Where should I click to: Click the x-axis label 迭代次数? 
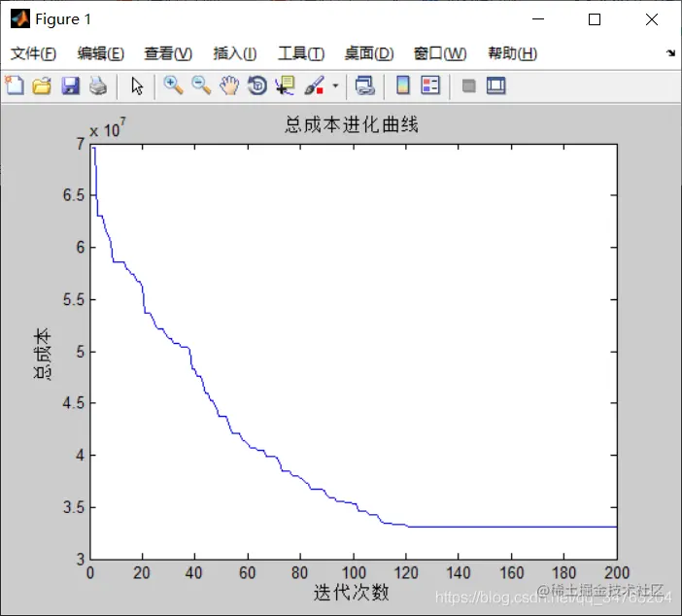352,592
